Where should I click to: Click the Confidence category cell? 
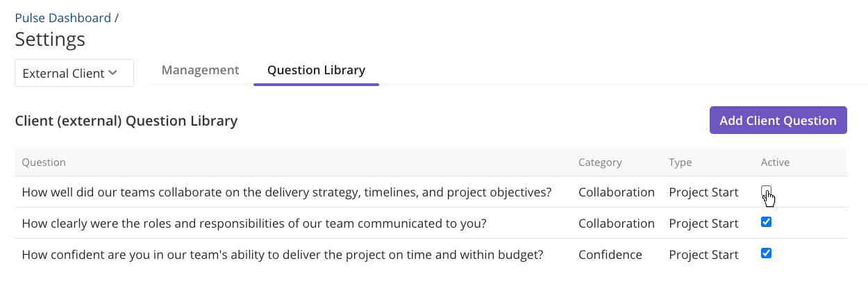pyautogui.click(x=610, y=255)
